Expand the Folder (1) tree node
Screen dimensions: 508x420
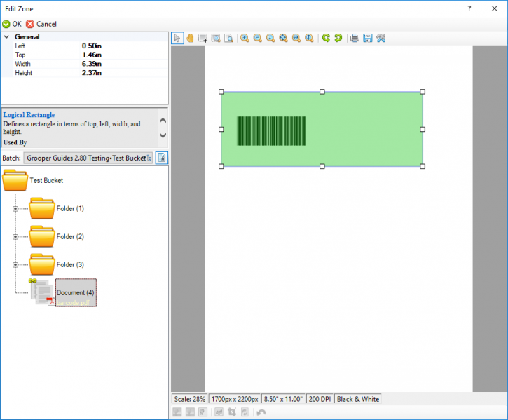pyautogui.click(x=15, y=209)
